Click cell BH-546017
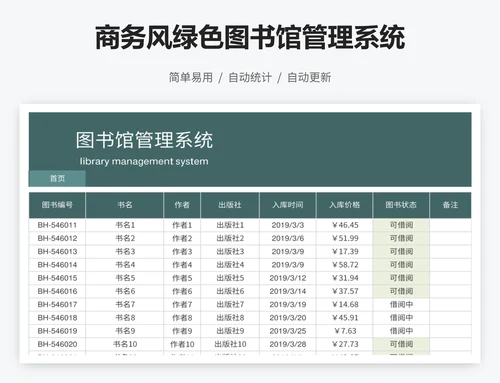 coord(57,304)
